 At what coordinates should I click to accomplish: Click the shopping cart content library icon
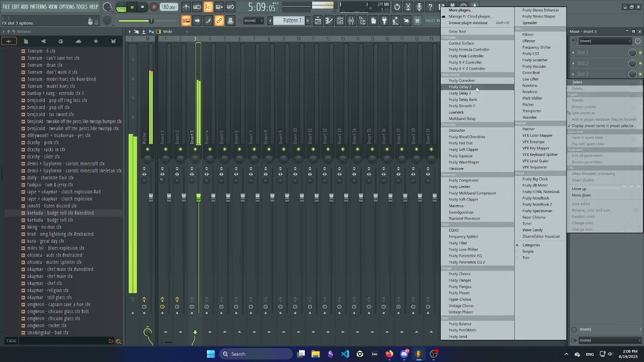pos(417,21)
